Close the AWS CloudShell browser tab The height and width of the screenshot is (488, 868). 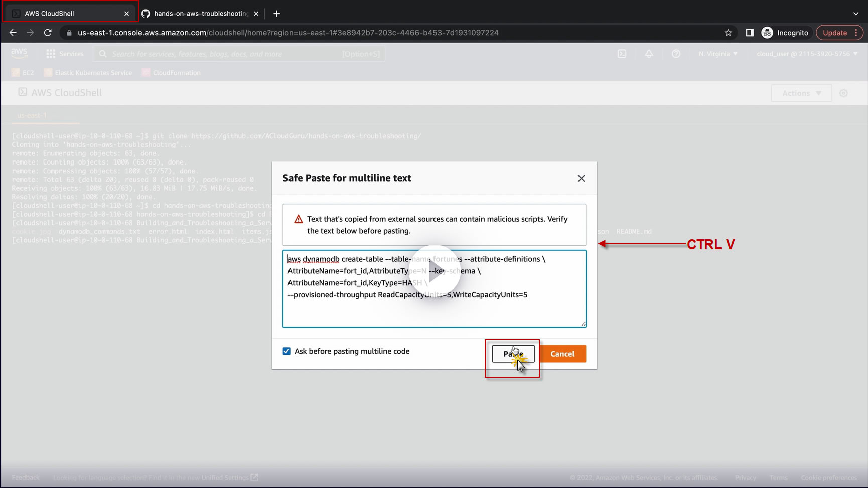coord(126,14)
